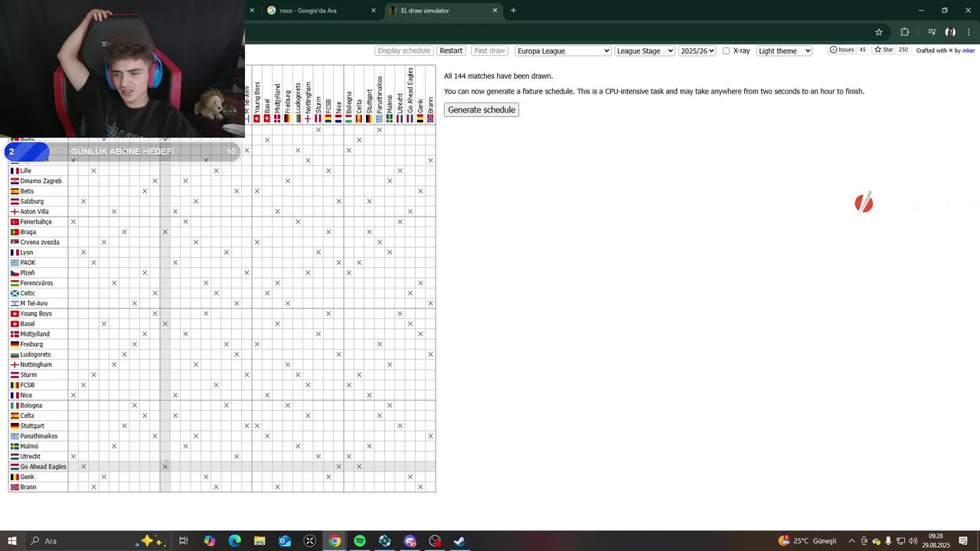Image resolution: width=980 pixels, height=551 pixels.
Task: Open the Europa League competition dropdown
Action: 563,51
